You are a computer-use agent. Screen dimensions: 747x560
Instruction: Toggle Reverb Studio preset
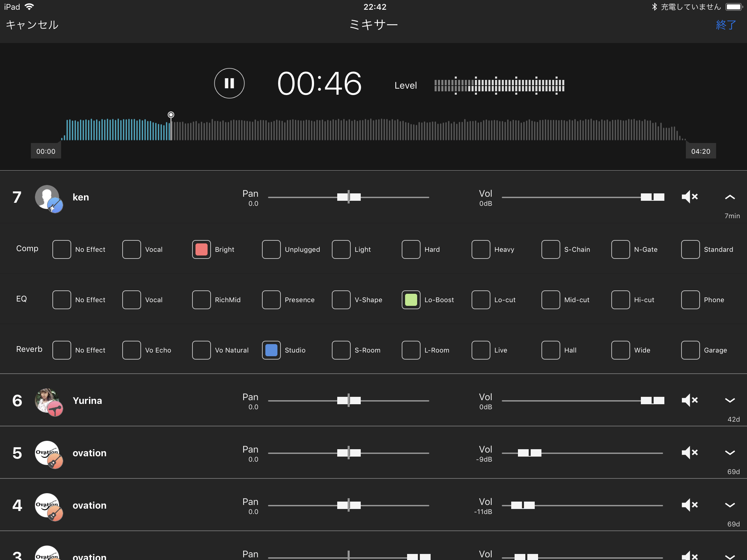[271, 350]
